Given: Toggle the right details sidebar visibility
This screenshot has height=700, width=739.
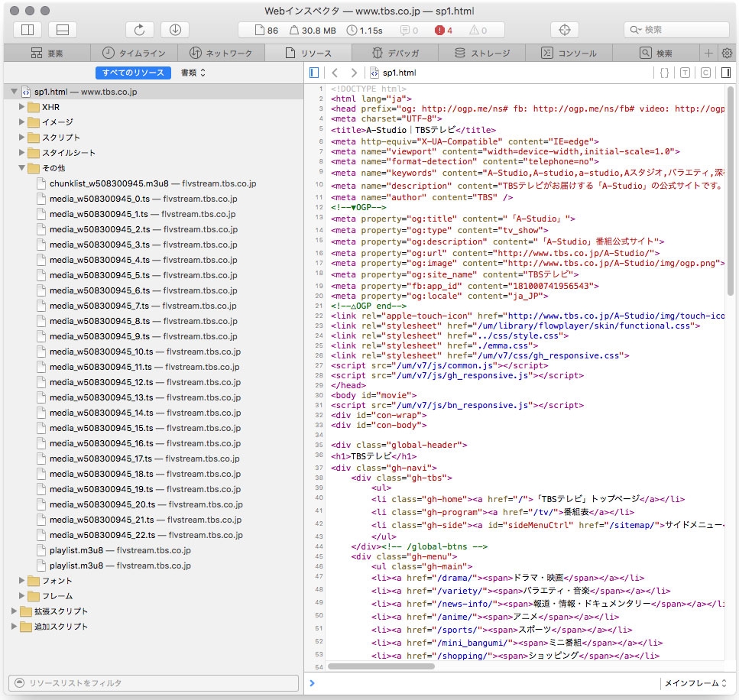Looking at the screenshot, I should coord(725,73).
